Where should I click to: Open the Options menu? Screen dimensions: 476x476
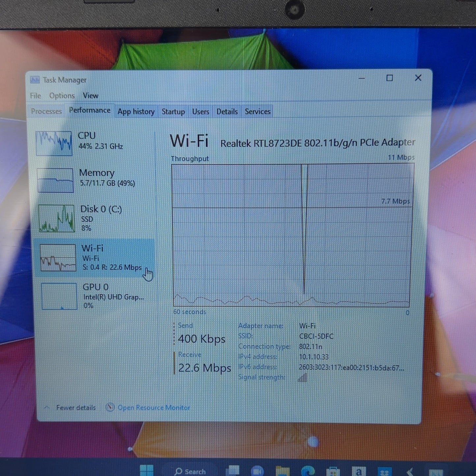click(62, 96)
